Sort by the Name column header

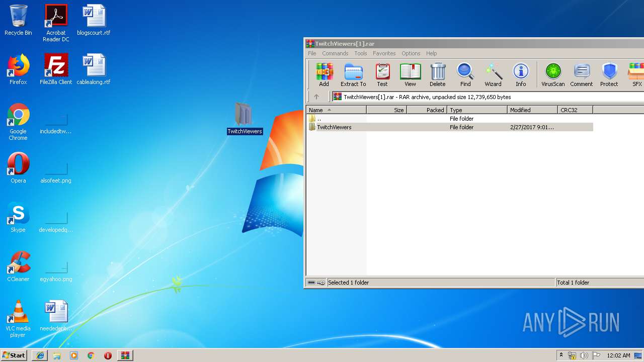pyautogui.click(x=336, y=110)
